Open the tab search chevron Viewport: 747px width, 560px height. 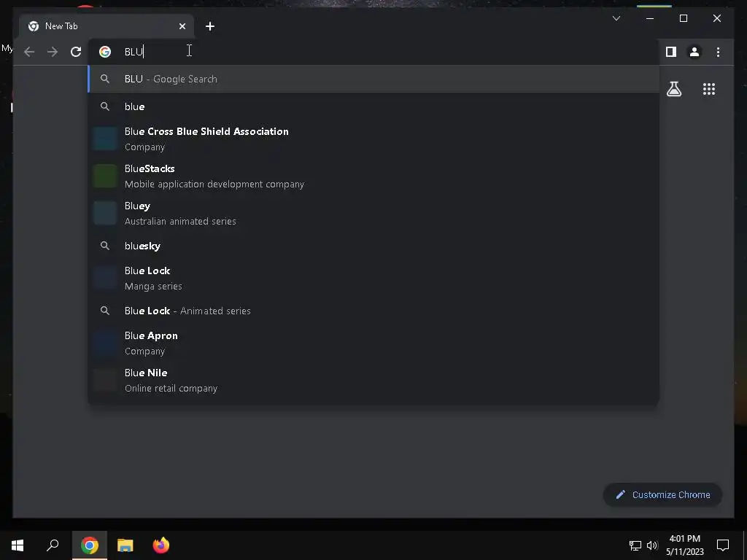(x=616, y=18)
